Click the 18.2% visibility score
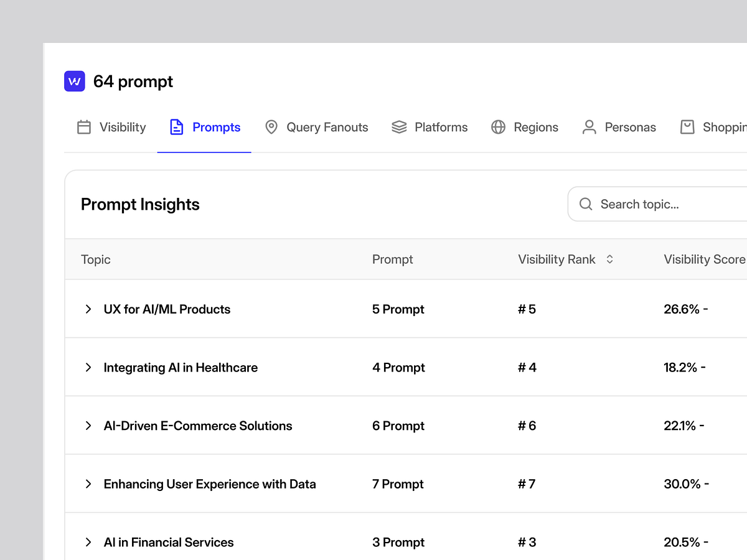The image size is (747, 560). (680, 368)
